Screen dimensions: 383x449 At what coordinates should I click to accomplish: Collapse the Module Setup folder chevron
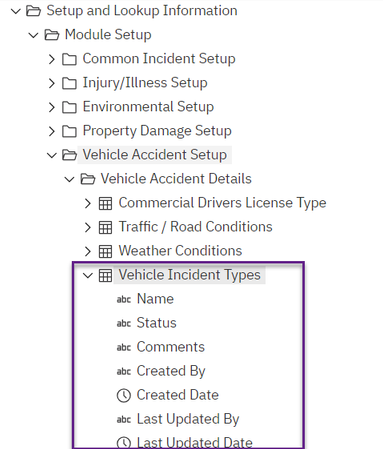(33, 35)
